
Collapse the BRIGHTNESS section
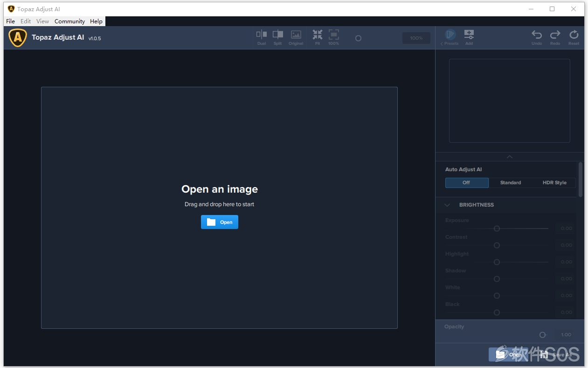[x=447, y=205]
